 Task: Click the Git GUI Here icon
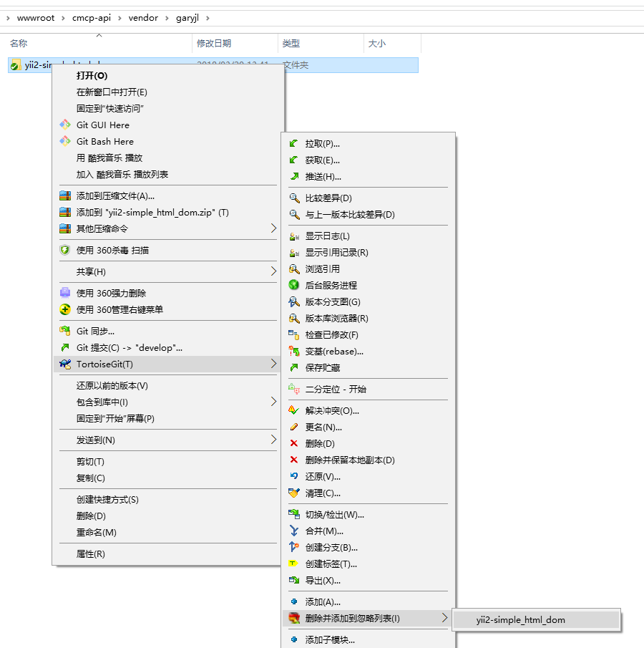(65, 125)
